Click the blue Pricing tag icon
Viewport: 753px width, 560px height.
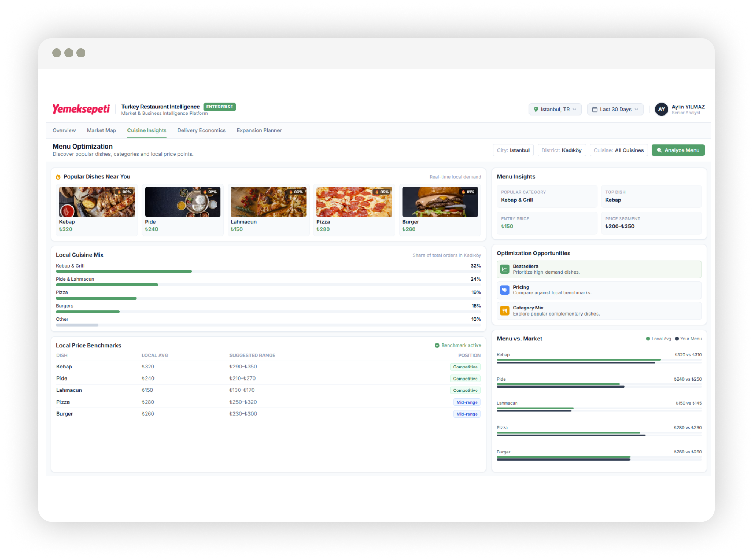point(505,290)
